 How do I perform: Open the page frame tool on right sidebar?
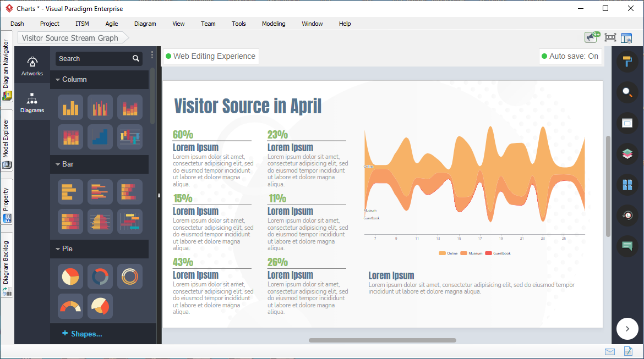(627, 123)
